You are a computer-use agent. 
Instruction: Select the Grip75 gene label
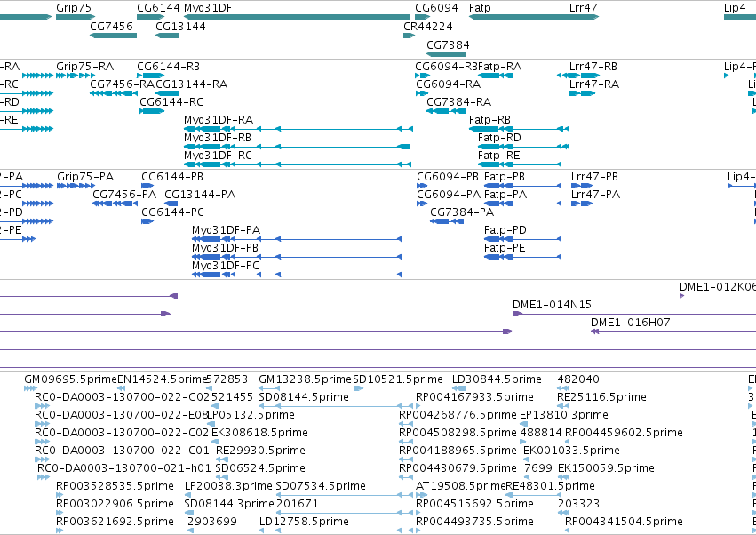point(73,8)
